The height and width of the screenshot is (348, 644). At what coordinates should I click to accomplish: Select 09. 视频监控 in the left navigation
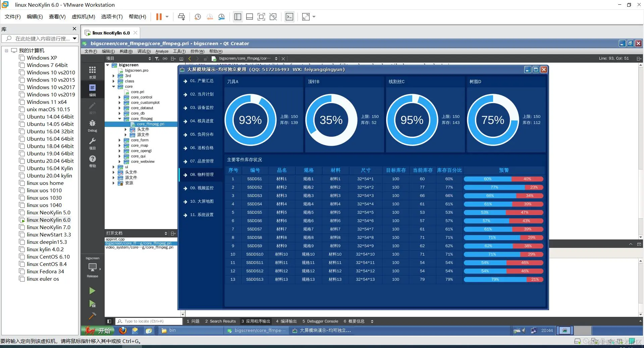click(x=202, y=188)
